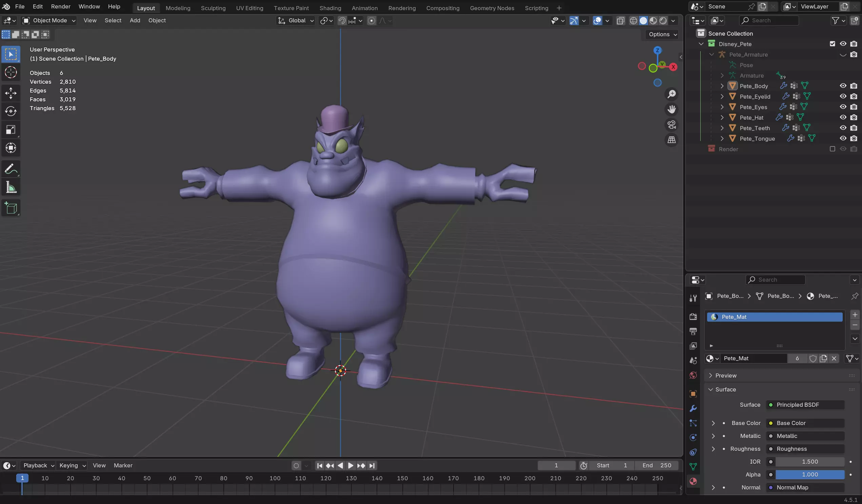Adjust the Alpha value slider
This screenshot has height=504, width=862.
[x=809, y=475]
